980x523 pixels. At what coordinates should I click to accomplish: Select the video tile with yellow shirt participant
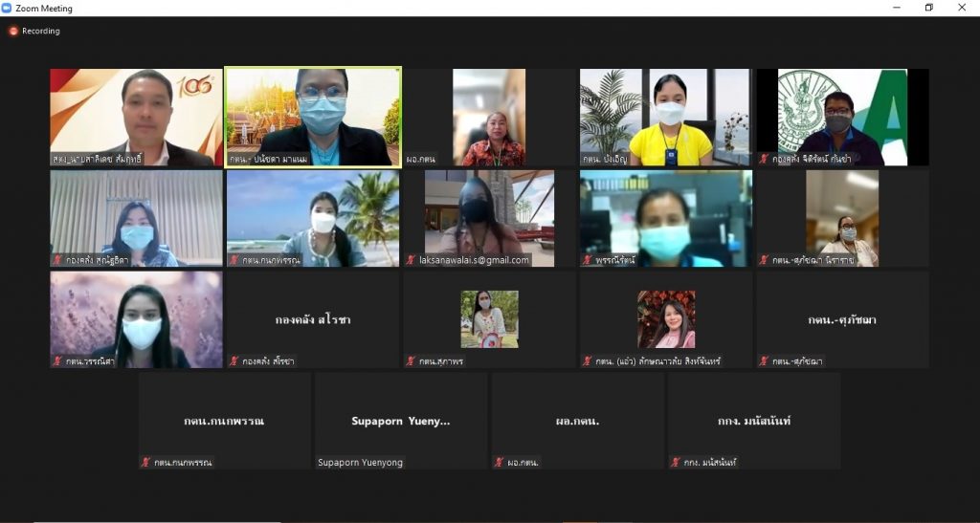click(x=665, y=116)
